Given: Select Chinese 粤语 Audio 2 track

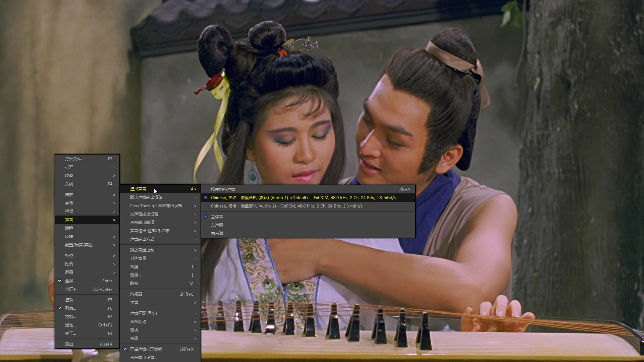Looking at the screenshot, I should (308, 206).
